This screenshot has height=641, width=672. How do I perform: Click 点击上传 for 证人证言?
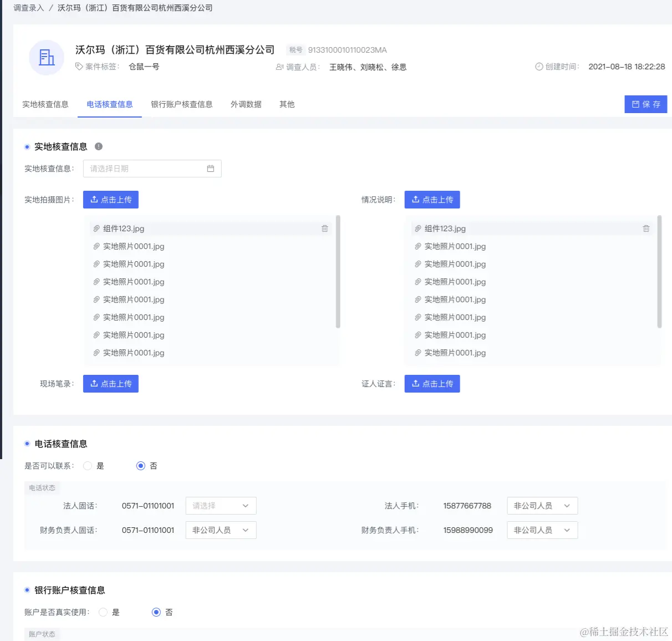[432, 384]
